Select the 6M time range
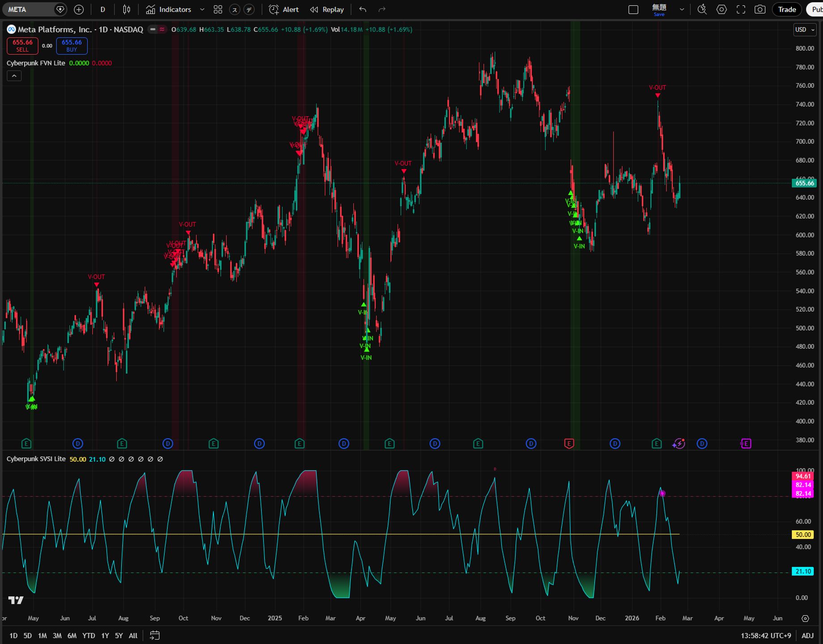 click(72, 636)
